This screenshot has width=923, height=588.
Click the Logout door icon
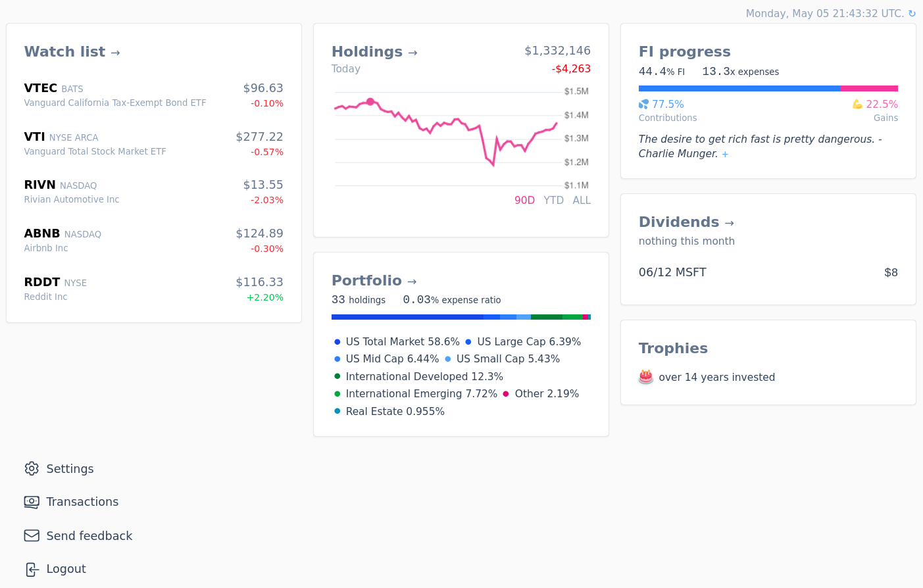[x=32, y=569]
